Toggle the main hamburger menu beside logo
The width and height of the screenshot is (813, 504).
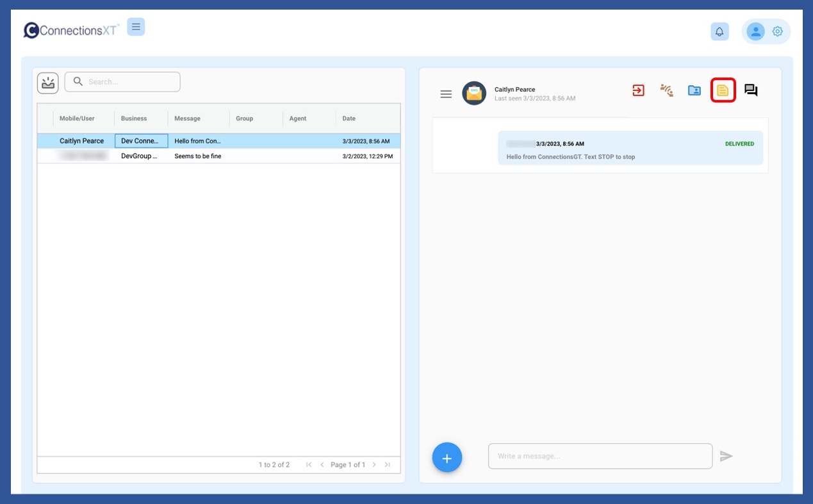(x=136, y=27)
